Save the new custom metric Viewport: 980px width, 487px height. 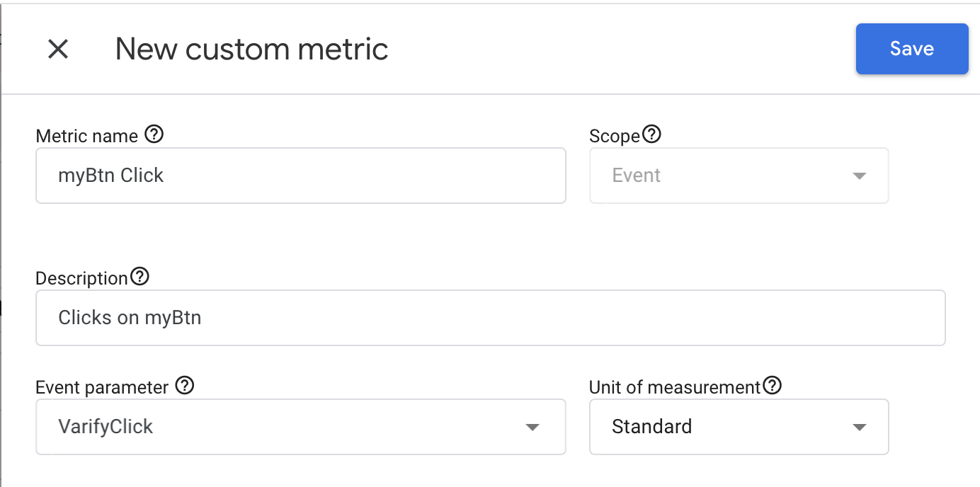pos(912,49)
